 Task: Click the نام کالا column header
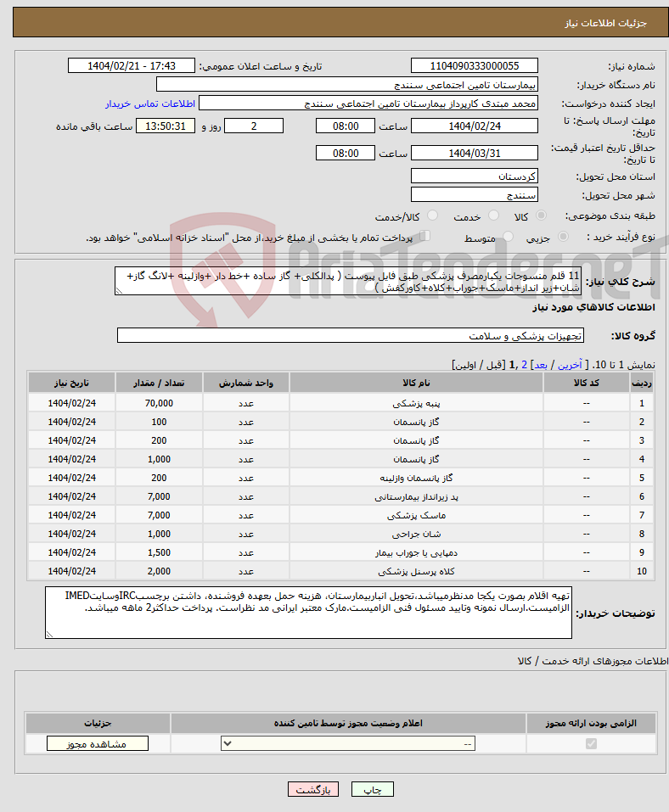(x=416, y=383)
